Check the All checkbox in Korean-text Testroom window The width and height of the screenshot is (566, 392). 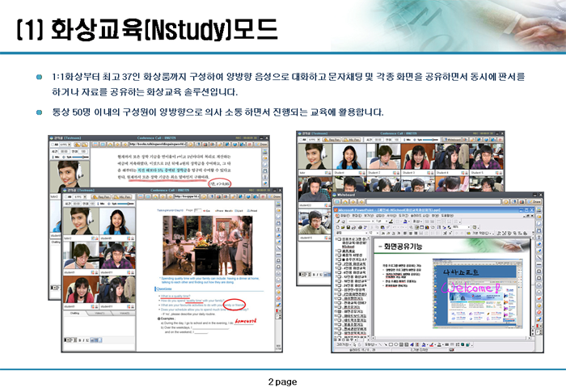pyautogui.click(x=53, y=145)
